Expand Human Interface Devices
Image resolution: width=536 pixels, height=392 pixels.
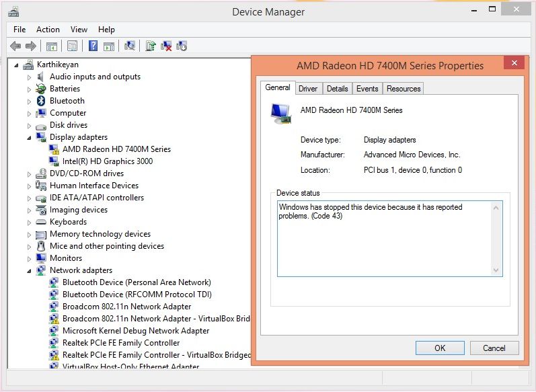click(29, 186)
